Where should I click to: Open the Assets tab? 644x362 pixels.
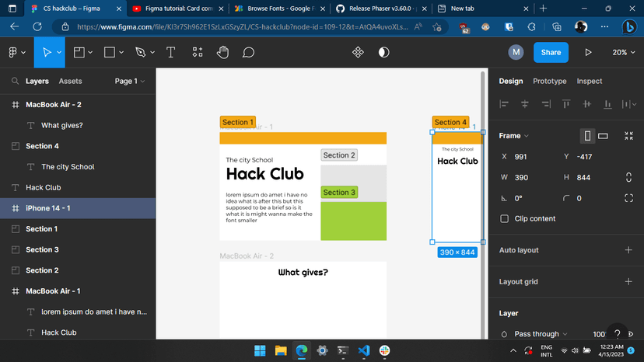tap(70, 81)
